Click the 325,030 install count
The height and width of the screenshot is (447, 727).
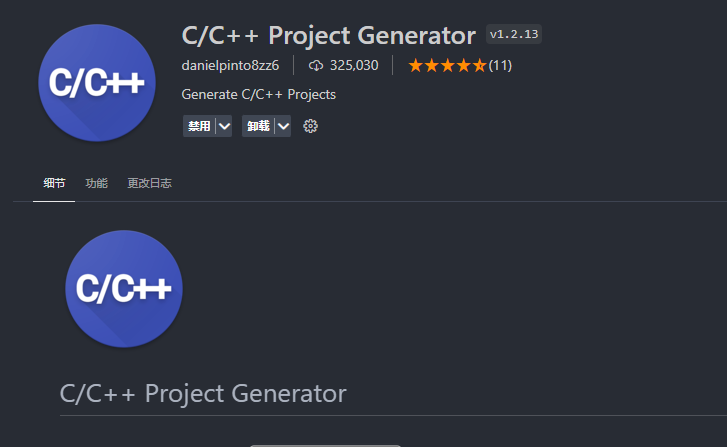click(354, 65)
